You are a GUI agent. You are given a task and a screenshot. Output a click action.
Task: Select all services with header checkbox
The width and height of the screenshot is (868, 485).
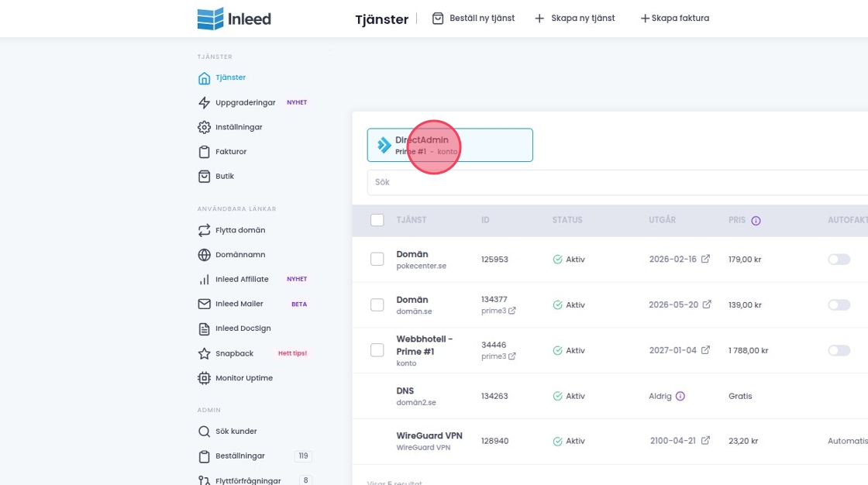377,220
